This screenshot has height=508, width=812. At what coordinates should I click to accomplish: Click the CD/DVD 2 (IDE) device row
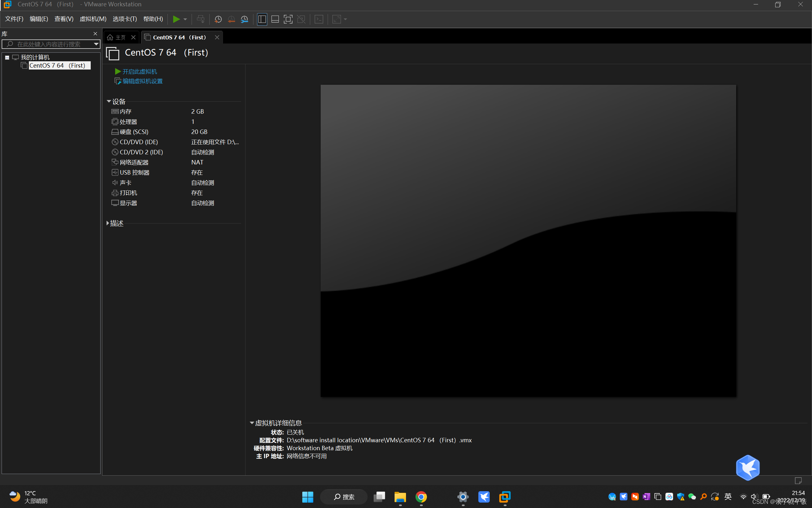pyautogui.click(x=175, y=152)
